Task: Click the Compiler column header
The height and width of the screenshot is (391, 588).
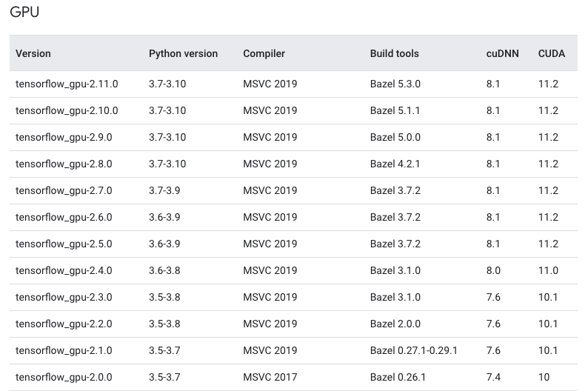Action: pyautogui.click(x=264, y=53)
